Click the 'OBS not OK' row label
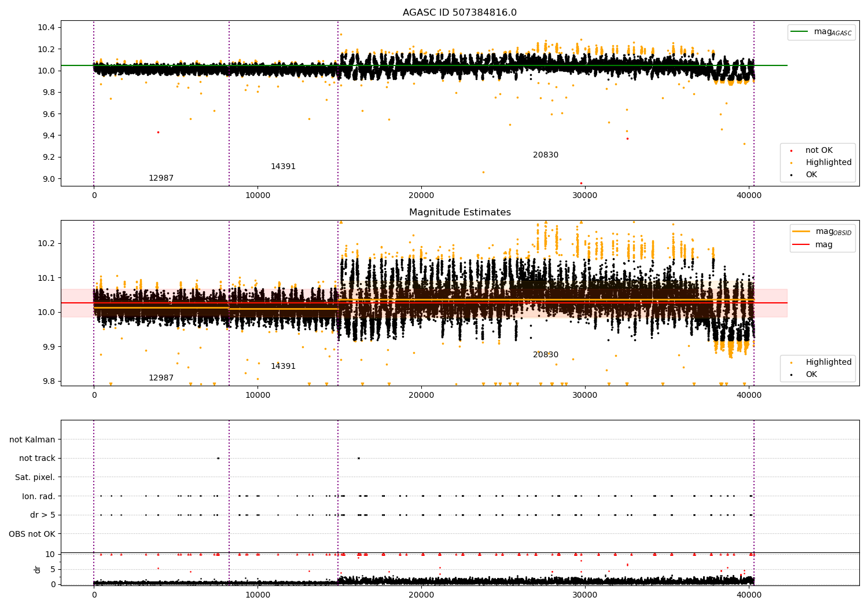Screen dimensions: 868x608 (x=32, y=534)
